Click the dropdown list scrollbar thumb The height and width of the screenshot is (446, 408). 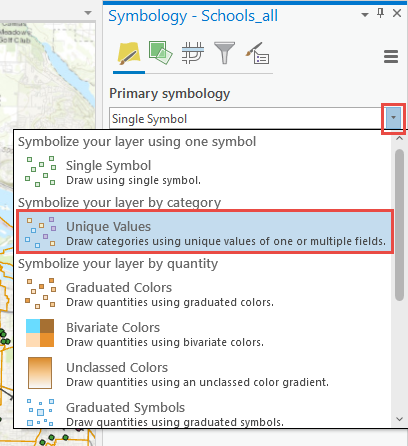tap(399, 225)
